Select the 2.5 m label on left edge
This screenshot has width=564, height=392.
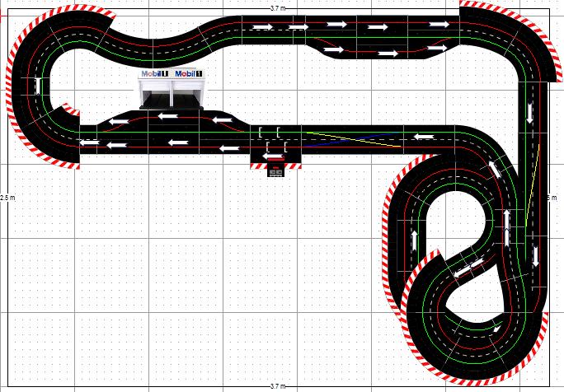pos(7,198)
